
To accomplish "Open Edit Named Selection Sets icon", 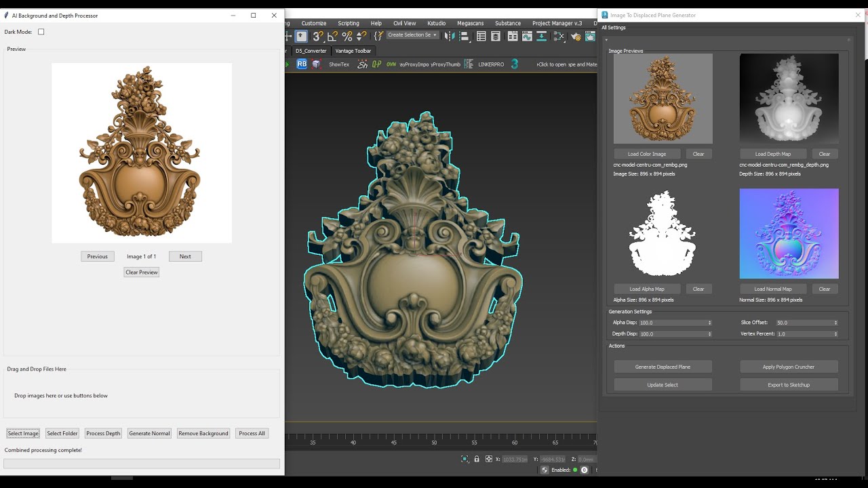I will coord(378,36).
